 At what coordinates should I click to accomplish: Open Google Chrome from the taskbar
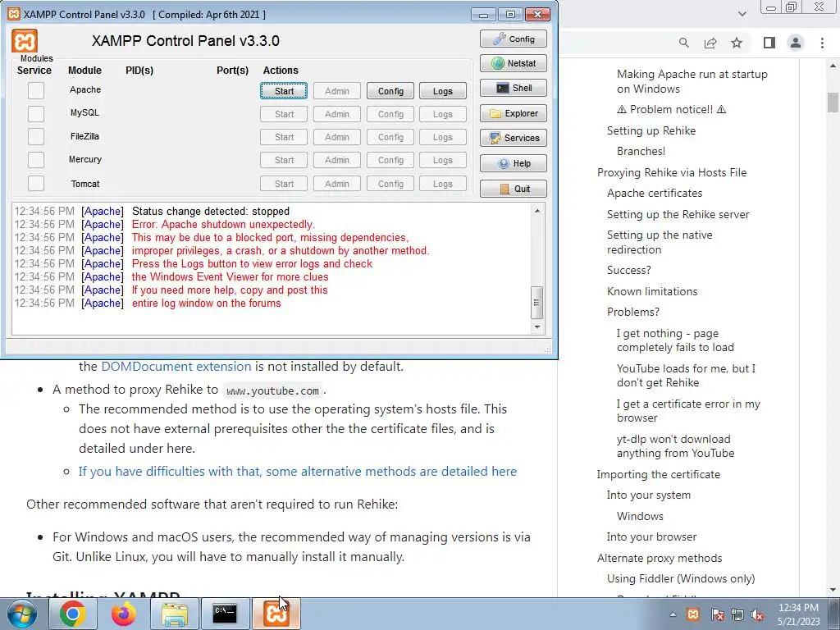pyautogui.click(x=73, y=614)
